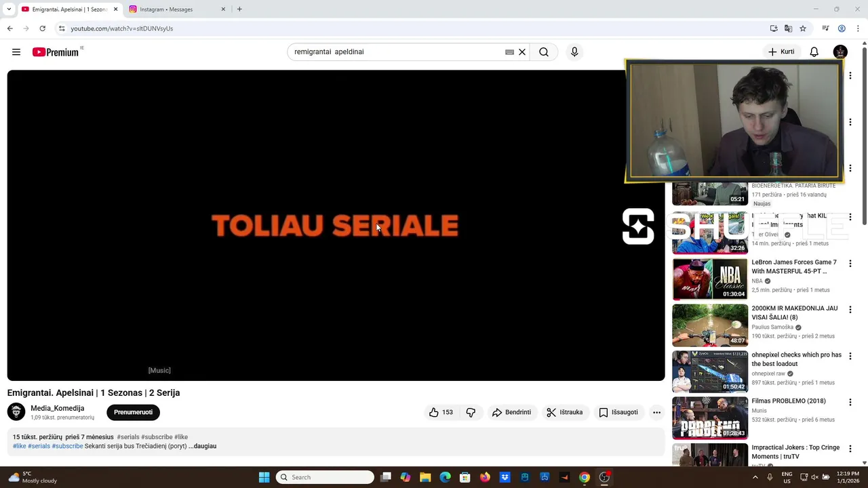Image resolution: width=868 pixels, height=488 pixels.
Task: Click the Impractical Jokers Top Cringe title
Action: point(795,452)
